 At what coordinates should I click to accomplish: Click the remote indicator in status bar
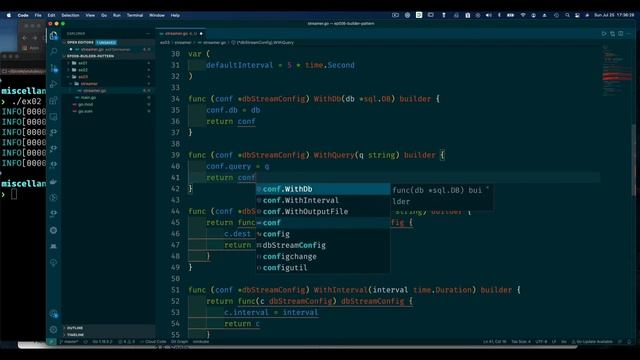coord(51,342)
